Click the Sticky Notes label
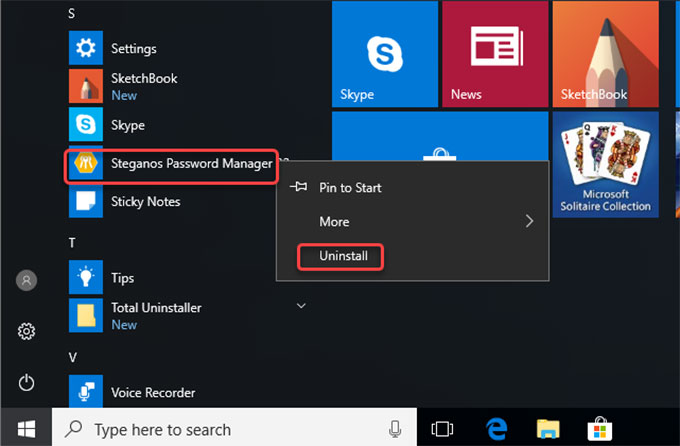680x446 pixels. tap(145, 201)
